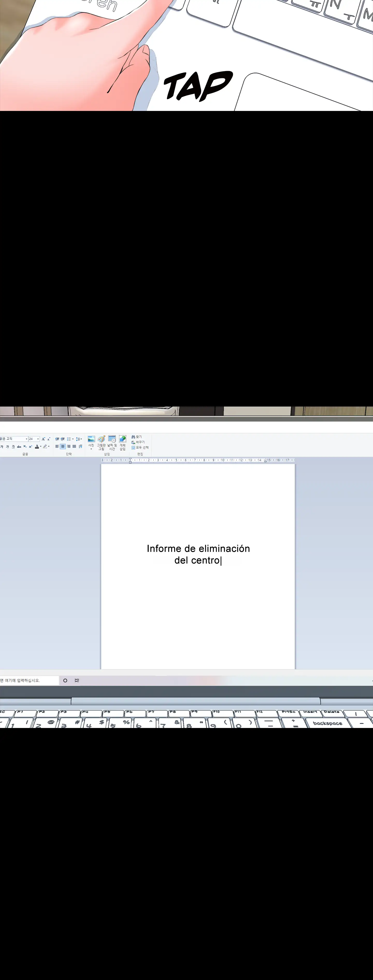Open the bullet list style dropdown arrow
Screen dimensions: 373x980
click(73, 439)
